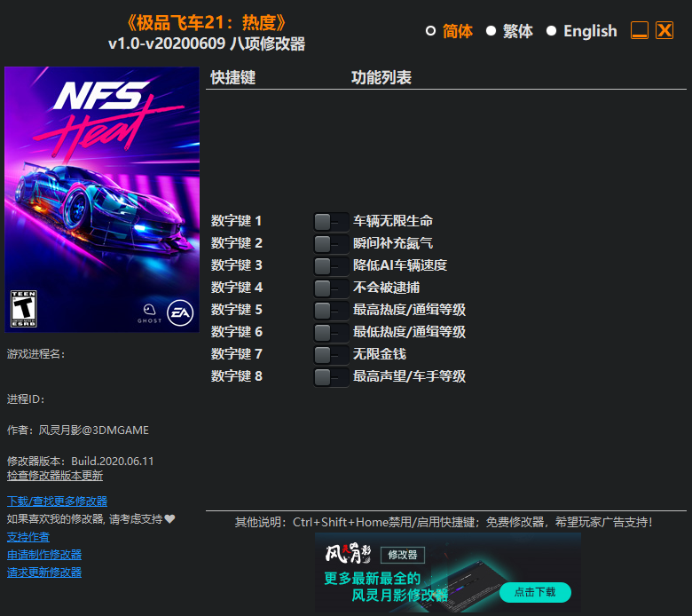Click 申请制作修改器 link
Image resolution: width=692 pixels, height=616 pixels.
click(44, 555)
